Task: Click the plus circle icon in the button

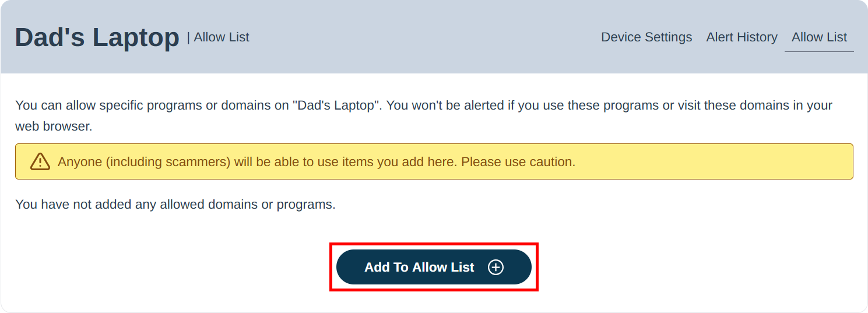Action: (496, 267)
